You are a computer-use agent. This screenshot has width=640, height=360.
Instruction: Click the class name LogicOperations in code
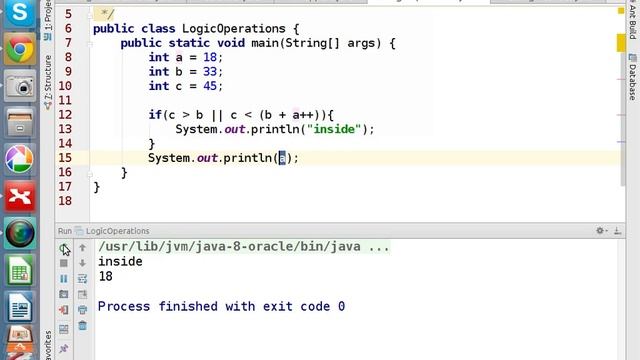coord(233,29)
